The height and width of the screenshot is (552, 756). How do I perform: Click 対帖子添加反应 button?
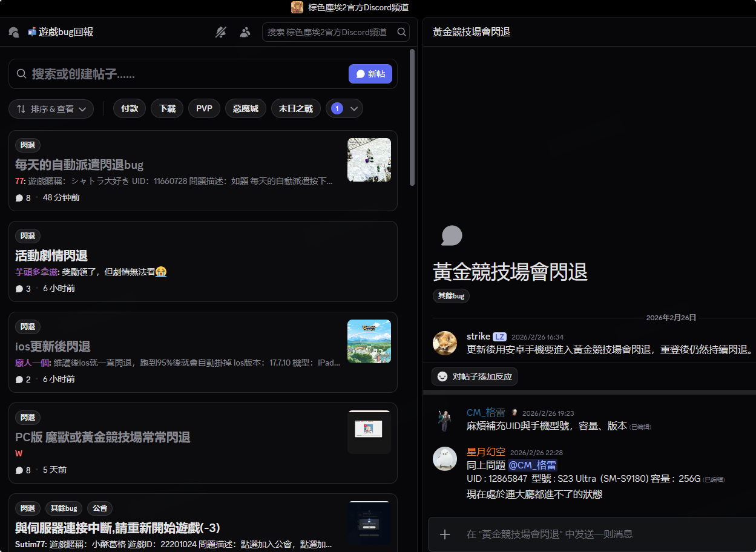(475, 376)
